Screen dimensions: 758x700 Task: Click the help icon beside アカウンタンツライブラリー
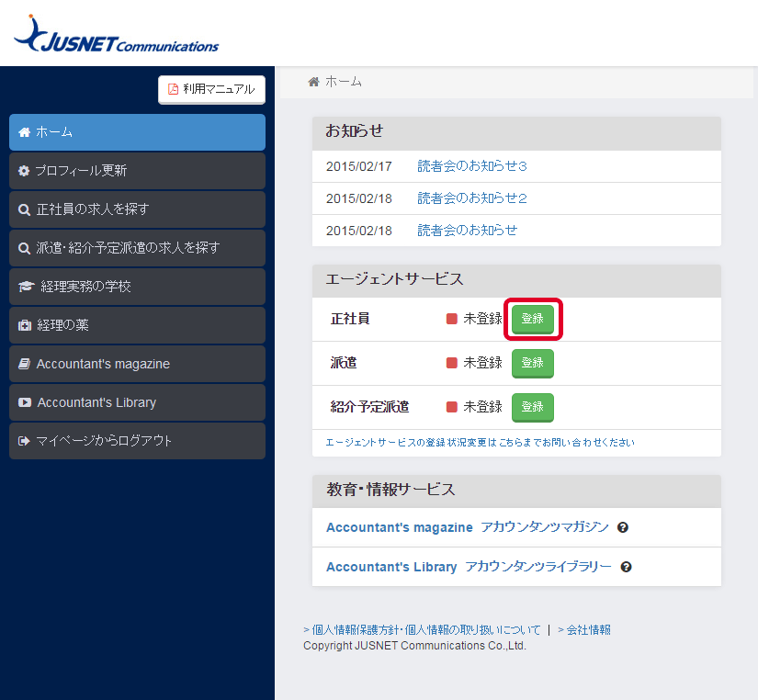[626, 567]
